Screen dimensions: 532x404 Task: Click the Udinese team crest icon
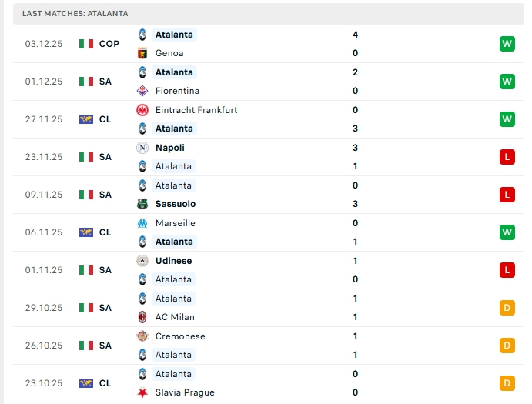pos(142,261)
